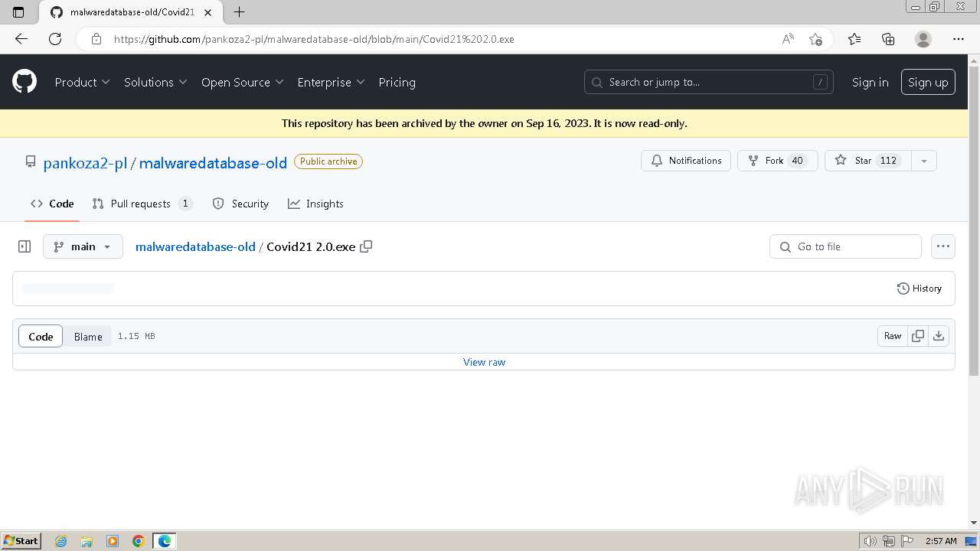This screenshot has height=551, width=980.
Task: Select the Code view toggle
Action: 41,336
